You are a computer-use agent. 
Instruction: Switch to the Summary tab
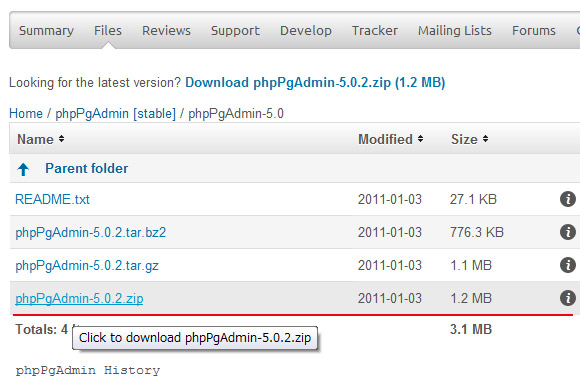[x=46, y=30]
